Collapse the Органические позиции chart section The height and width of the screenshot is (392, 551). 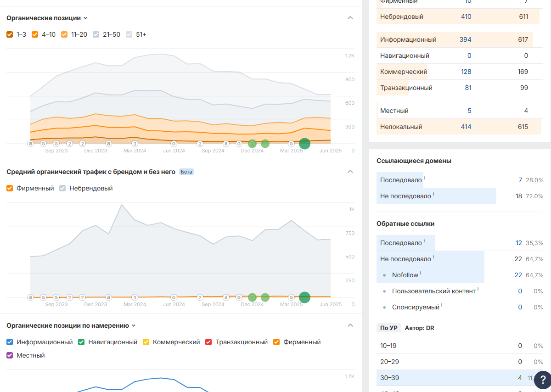(x=350, y=18)
